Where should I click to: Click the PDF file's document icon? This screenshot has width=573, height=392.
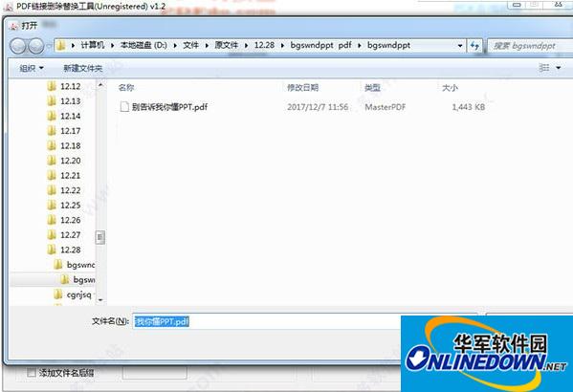[x=124, y=107]
